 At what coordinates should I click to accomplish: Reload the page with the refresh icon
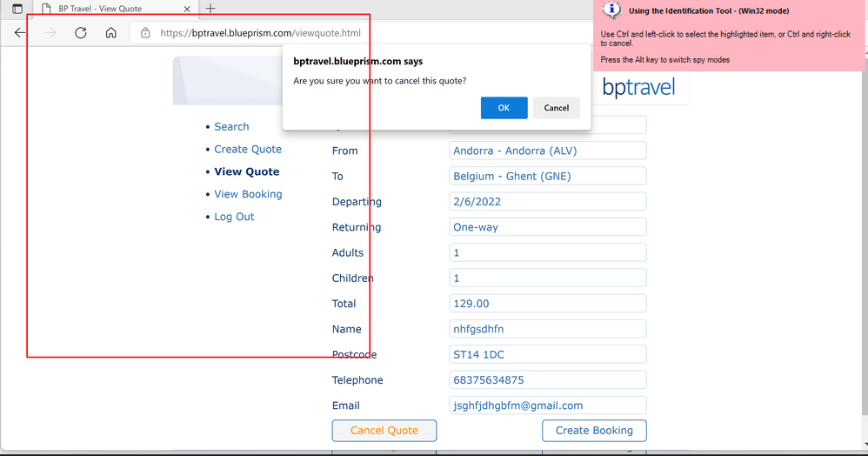point(81,33)
